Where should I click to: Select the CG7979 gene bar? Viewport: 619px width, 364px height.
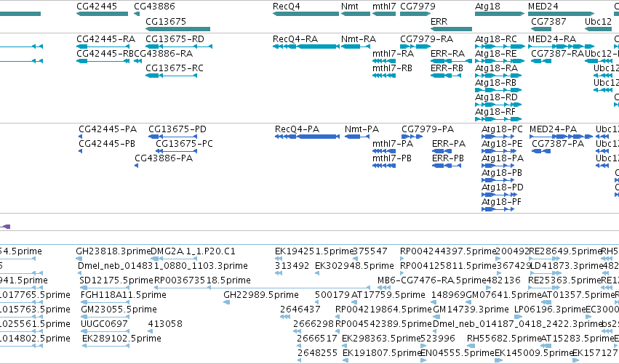coord(415,14)
